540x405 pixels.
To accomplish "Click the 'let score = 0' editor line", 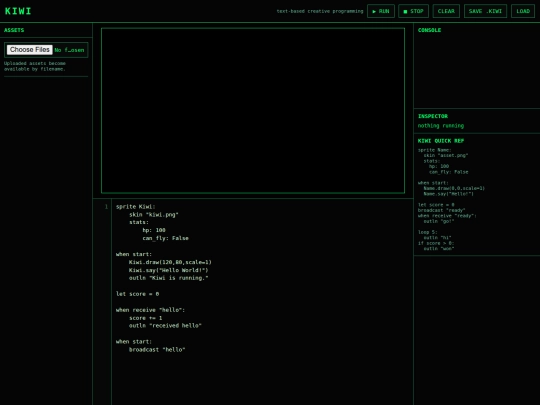I will (137, 294).
